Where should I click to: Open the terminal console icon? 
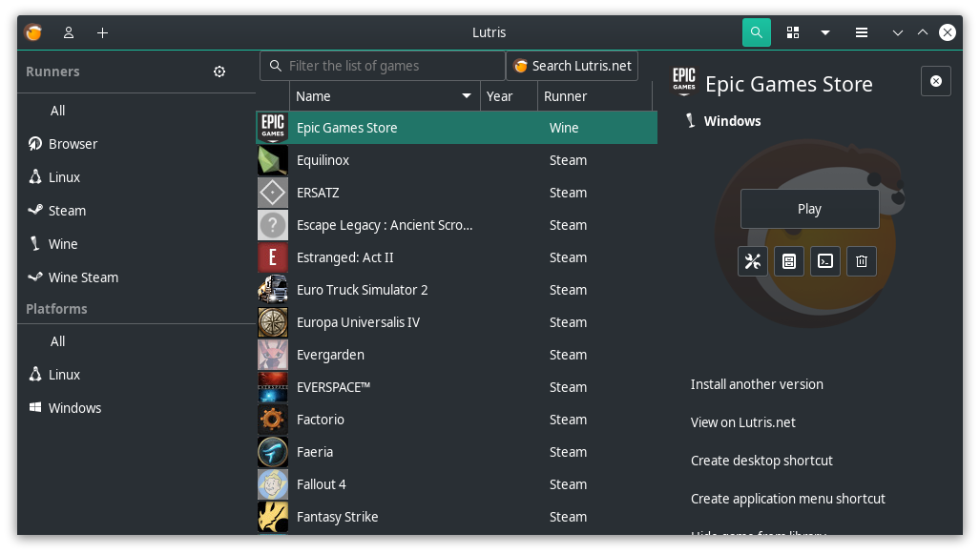825,261
